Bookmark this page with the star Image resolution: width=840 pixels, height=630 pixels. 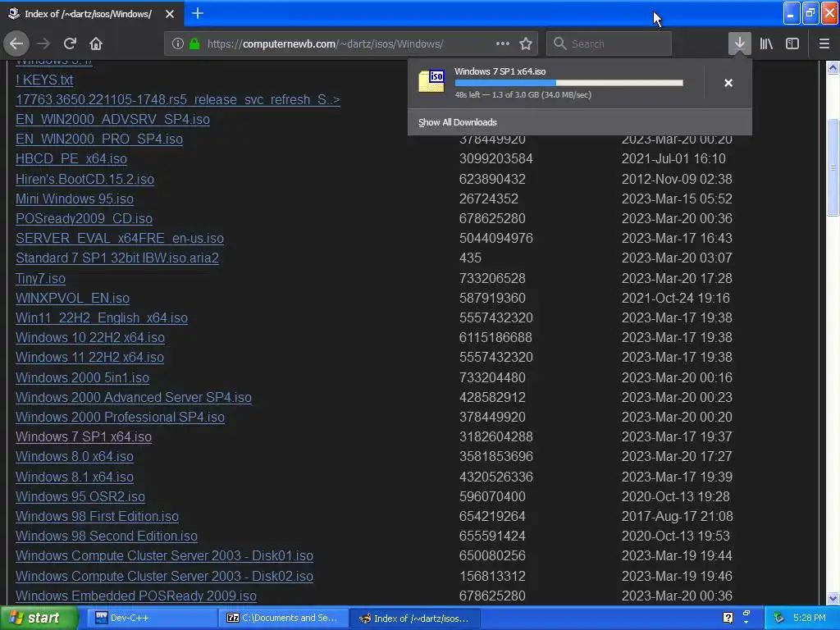pyautogui.click(x=526, y=43)
